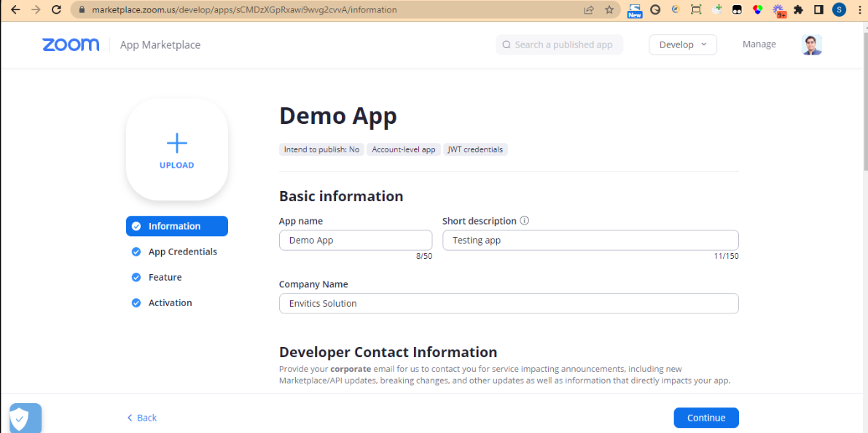Open the Activation step

[170, 303]
